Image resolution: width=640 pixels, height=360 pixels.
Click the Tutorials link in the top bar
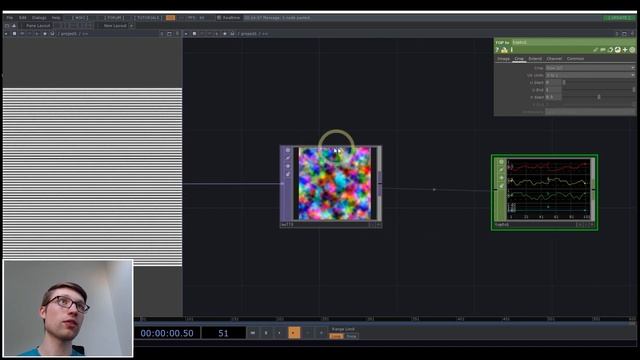point(149,18)
